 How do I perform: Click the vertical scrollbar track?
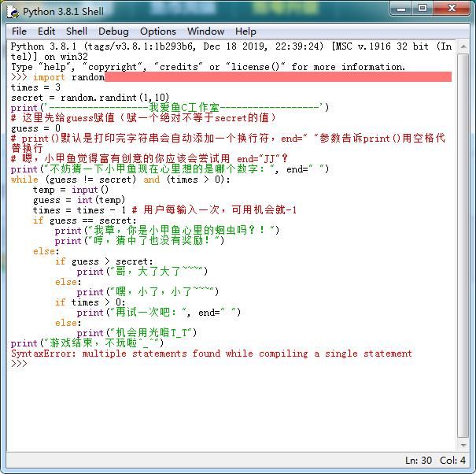tap(463, 236)
